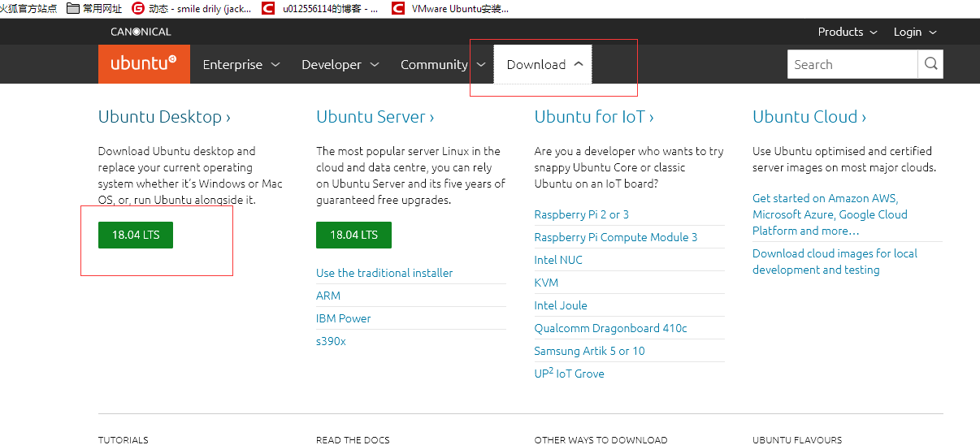This screenshot has height=445, width=980.
Task: Open the IBM Power link
Action: click(343, 318)
